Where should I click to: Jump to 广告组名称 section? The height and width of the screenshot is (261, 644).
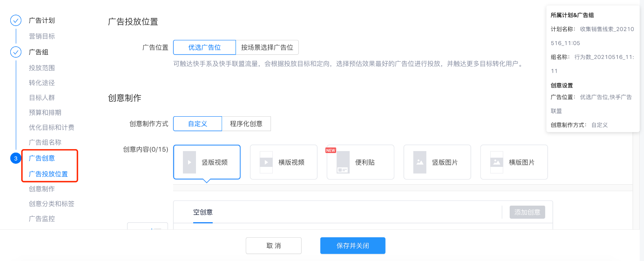coord(45,142)
